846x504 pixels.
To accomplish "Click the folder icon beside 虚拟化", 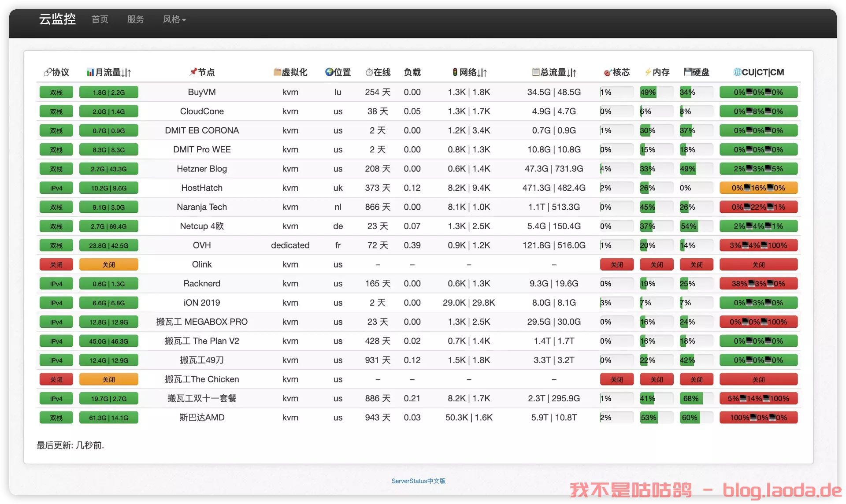I will (277, 72).
